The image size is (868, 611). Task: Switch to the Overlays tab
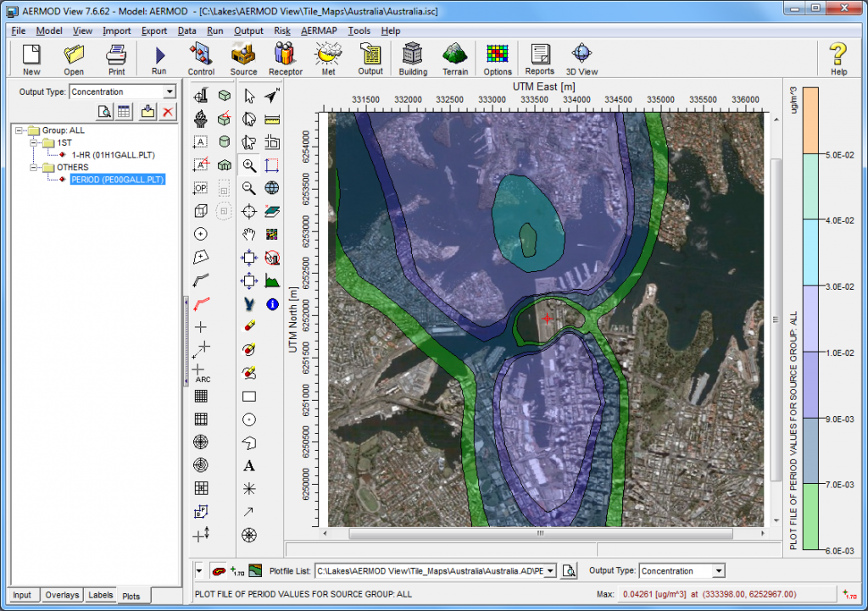(x=62, y=595)
